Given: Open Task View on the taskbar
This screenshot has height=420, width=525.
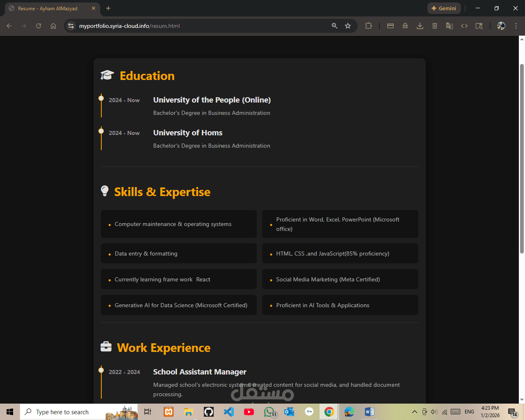Looking at the screenshot, I should point(148,412).
